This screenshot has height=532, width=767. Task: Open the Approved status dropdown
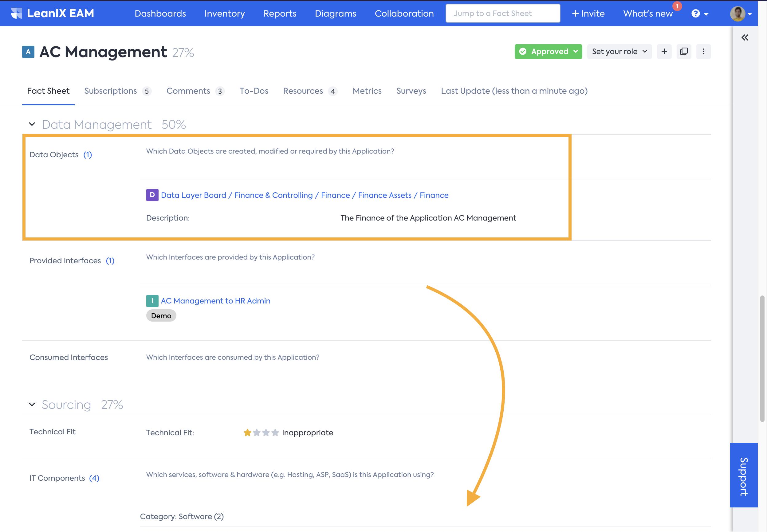[548, 51]
